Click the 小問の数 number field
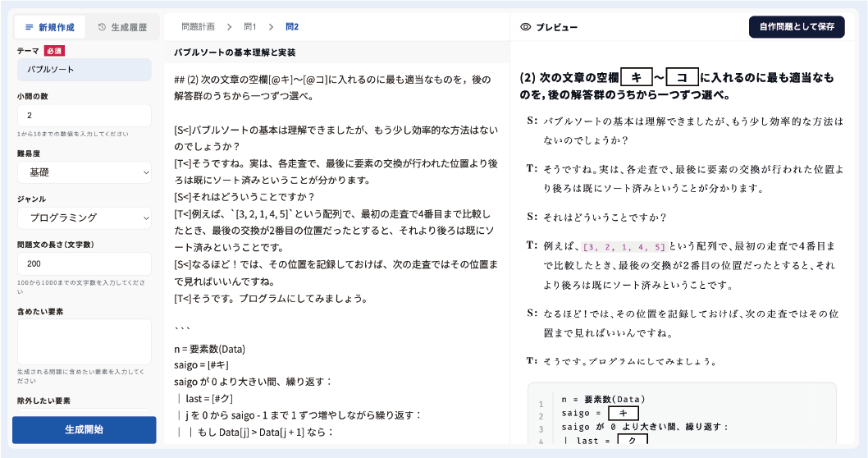The image size is (868, 458). (x=85, y=115)
